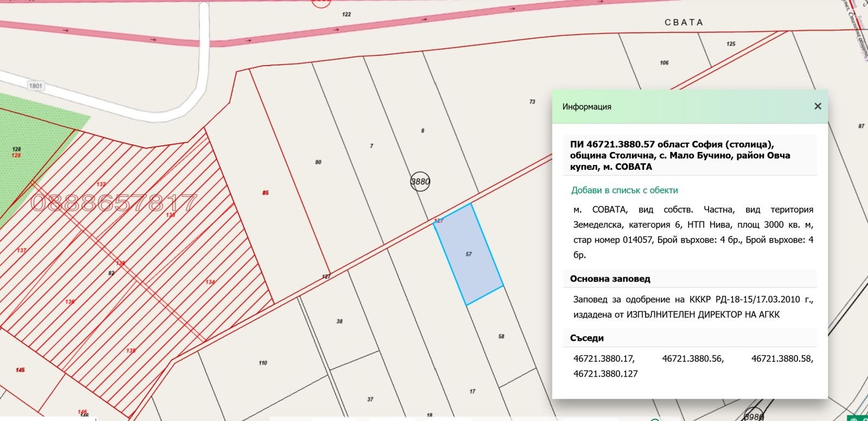868x421 pixels.
Task: Select parcel 110 on the map
Action: [263, 363]
